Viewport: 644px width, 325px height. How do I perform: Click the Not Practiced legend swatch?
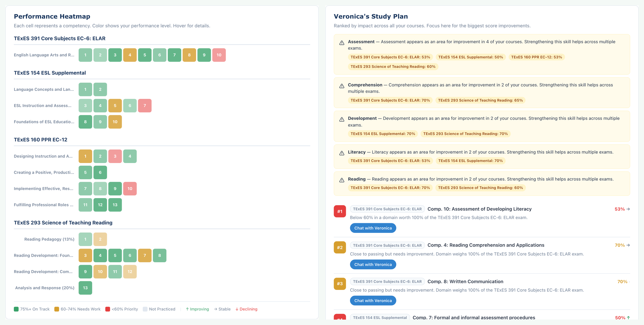click(x=145, y=309)
